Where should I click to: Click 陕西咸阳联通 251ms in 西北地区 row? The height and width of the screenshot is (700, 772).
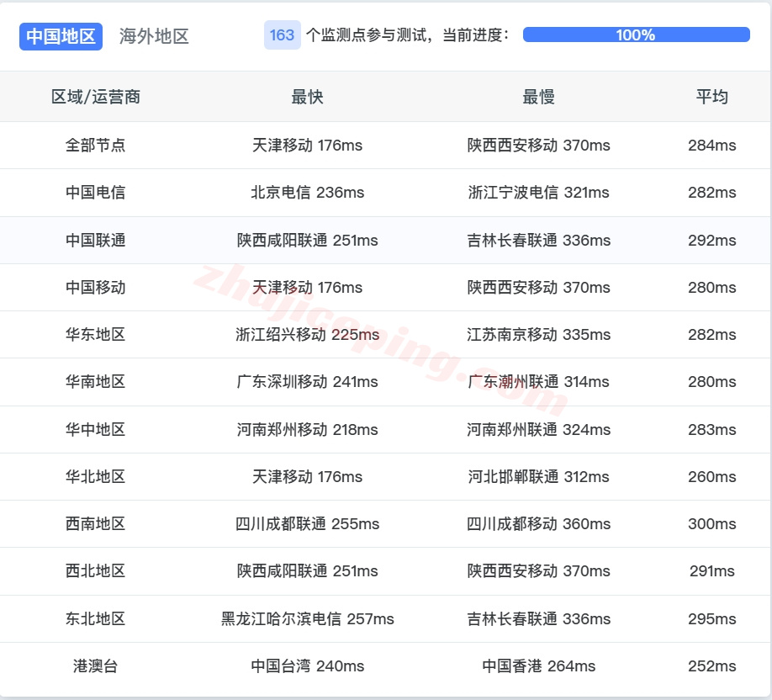(307, 571)
